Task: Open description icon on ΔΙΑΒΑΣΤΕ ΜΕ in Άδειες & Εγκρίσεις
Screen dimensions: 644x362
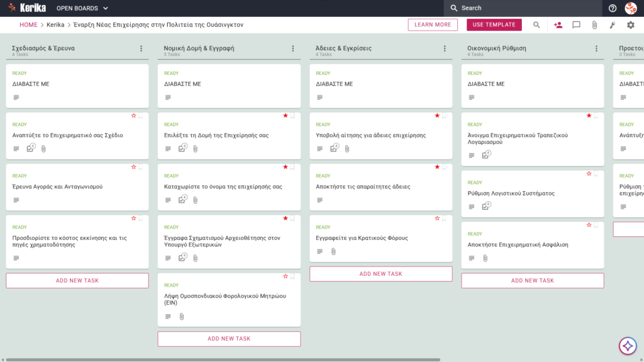Action: click(319, 97)
